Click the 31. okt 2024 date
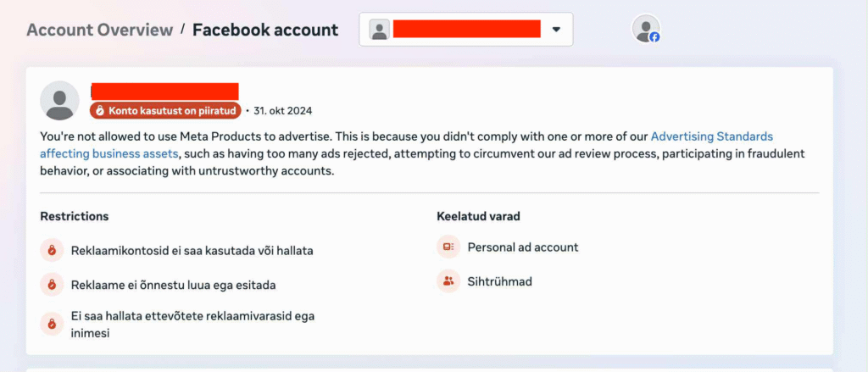868x372 pixels. 282,111
